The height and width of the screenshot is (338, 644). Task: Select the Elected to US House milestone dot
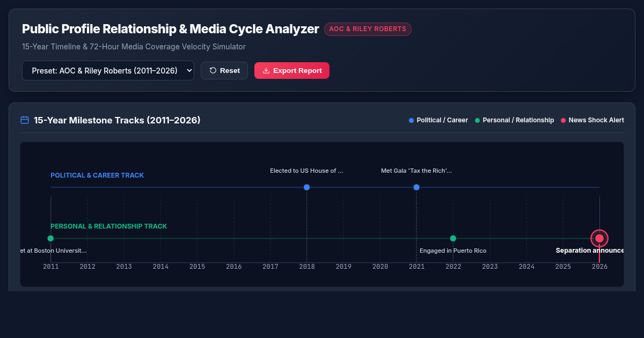point(306,187)
